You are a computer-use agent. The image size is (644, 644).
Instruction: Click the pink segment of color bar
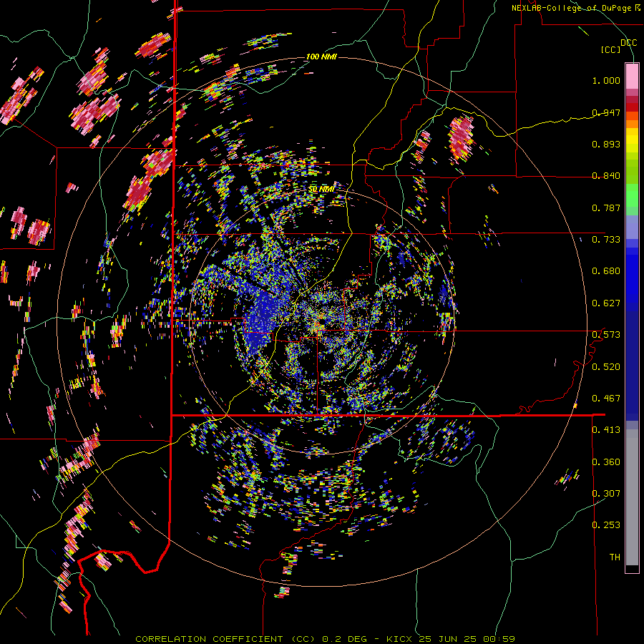click(x=632, y=76)
